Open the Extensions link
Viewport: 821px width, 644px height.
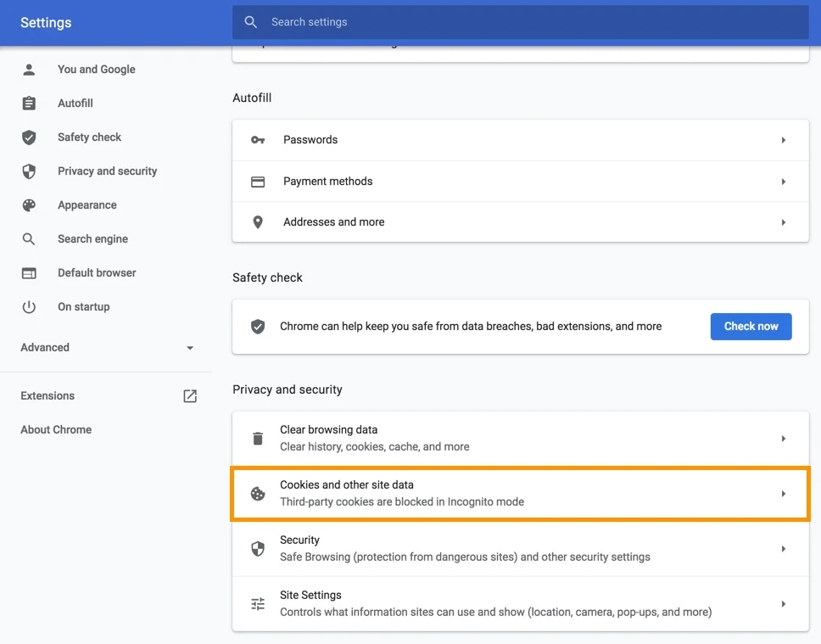point(47,395)
